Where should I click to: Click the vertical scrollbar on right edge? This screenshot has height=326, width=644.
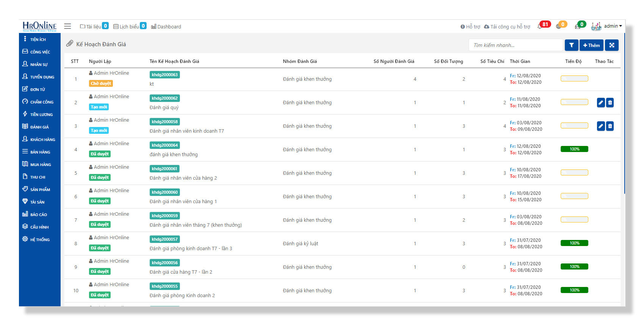(624, 114)
